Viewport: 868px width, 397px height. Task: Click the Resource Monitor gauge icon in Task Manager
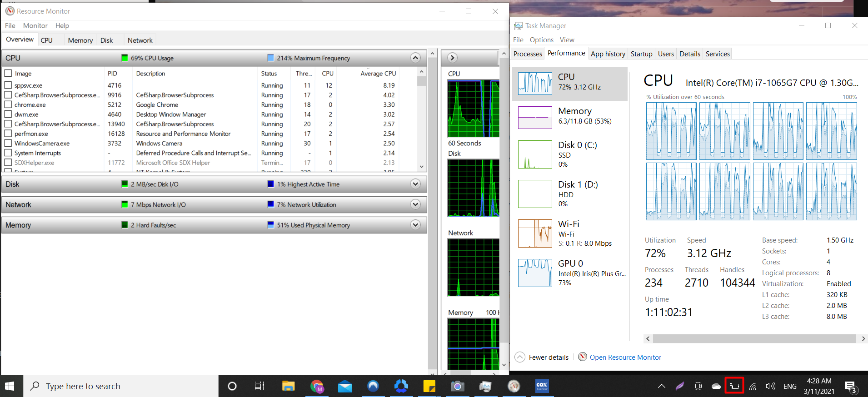pos(583,357)
